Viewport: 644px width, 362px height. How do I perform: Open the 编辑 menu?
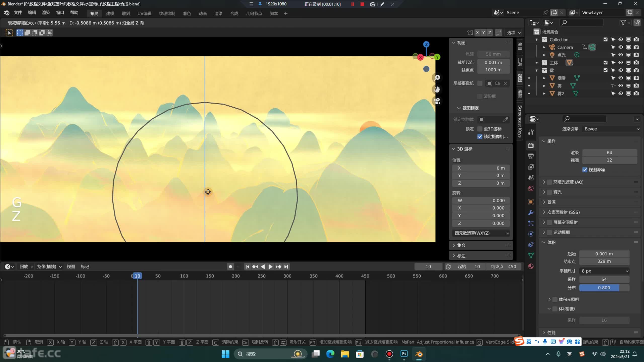32,13
